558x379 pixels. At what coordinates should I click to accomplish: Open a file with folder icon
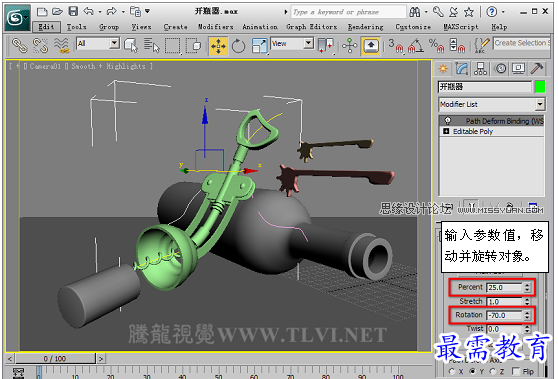click(58, 12)
